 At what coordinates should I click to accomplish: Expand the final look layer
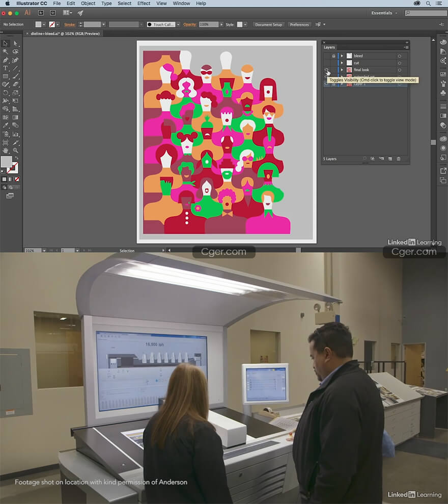tap(342, 70)
